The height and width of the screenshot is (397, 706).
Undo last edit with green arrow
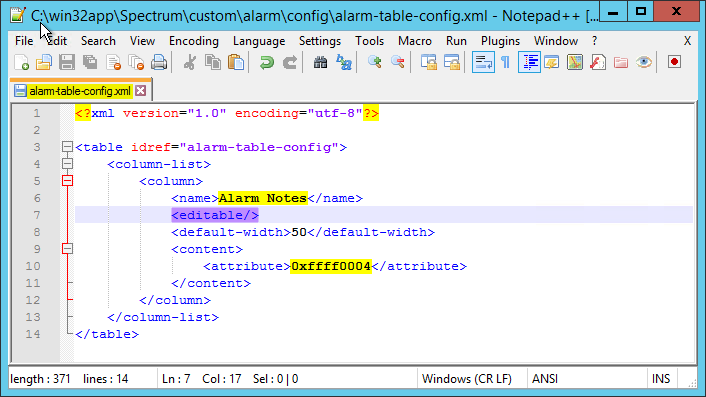(x=267, y=62)
